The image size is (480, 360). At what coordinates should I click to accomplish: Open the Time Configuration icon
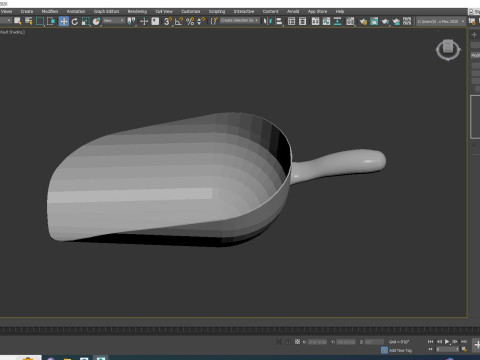tap(464, 349)
